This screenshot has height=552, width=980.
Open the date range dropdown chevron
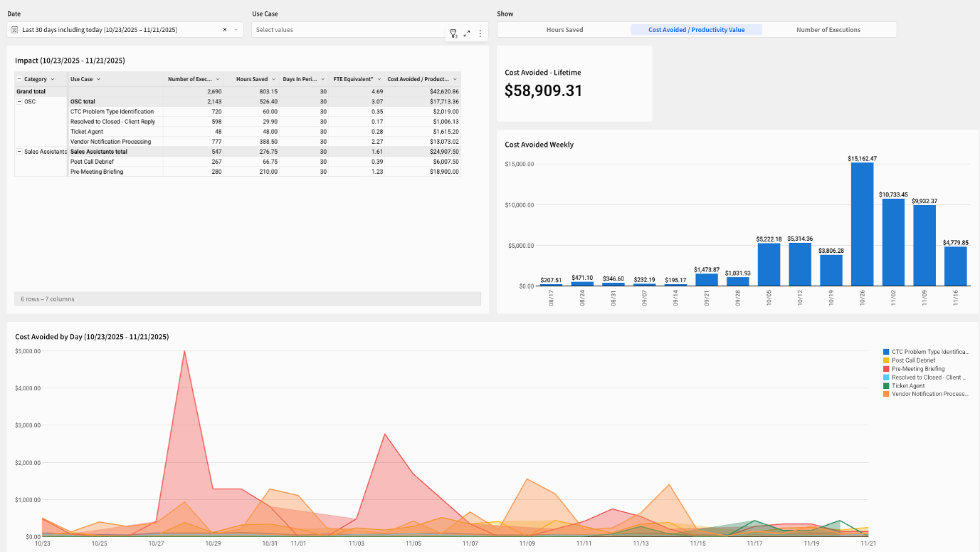(x=236, y=29)
